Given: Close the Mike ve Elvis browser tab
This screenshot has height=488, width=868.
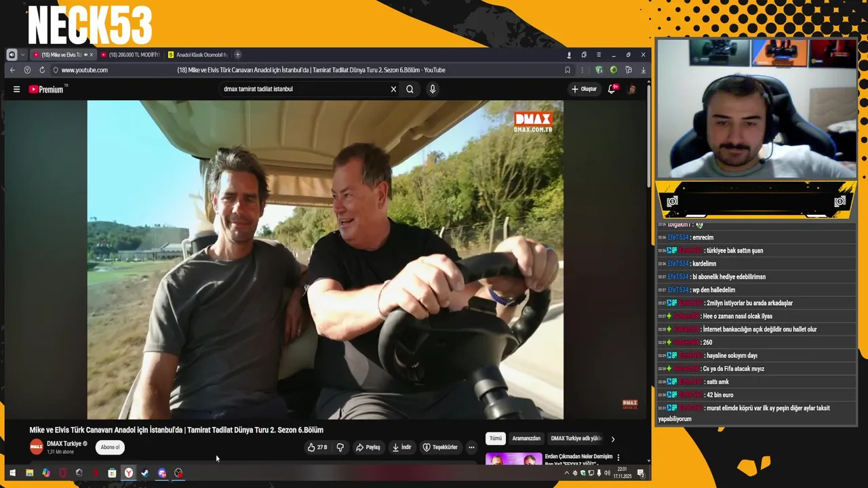Looking at the screenshot, I should (x=92, y=55).
